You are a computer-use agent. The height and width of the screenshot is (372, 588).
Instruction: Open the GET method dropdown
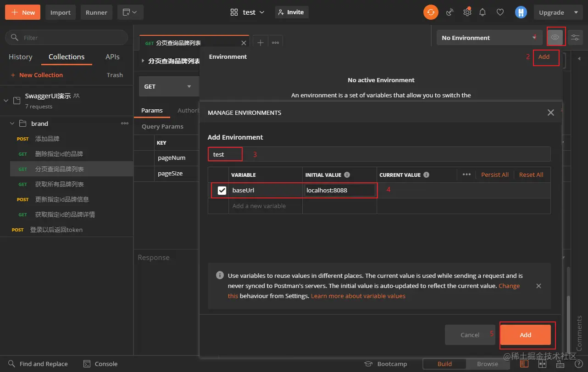coord(168,86)
